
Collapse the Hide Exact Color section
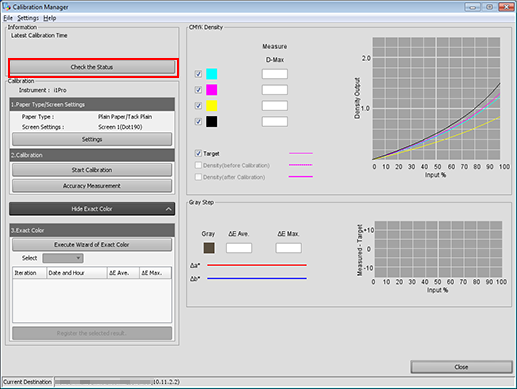point(92,209)
